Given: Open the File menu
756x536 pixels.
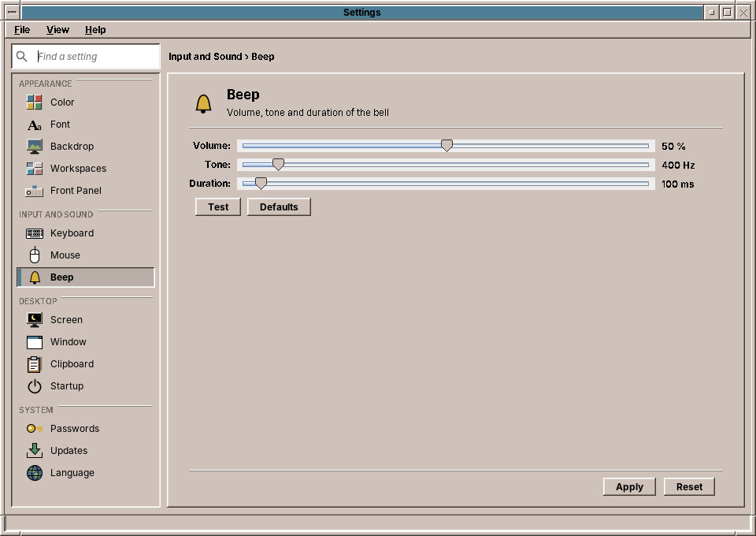Looking at the screenshot, I should pyautogui.click(x=22, y=30).
